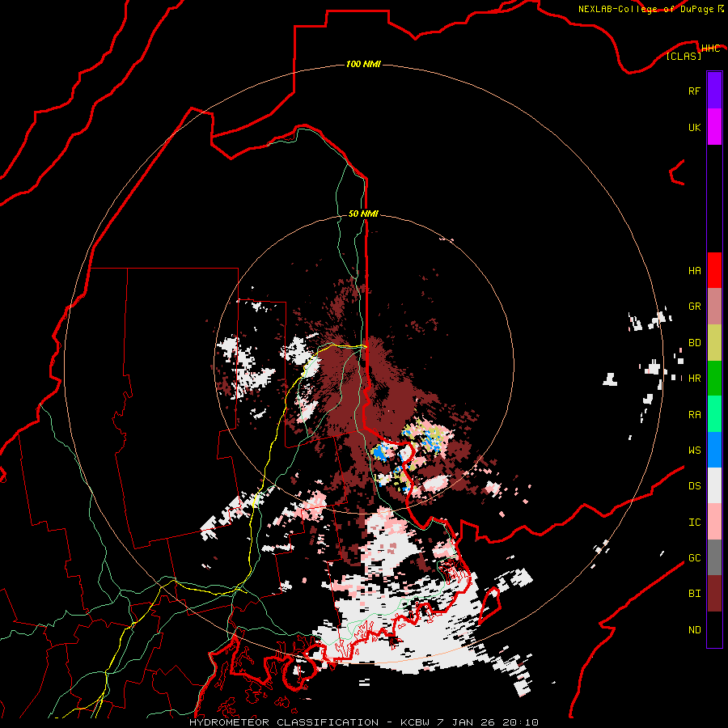Click the DS legend label
The height and width of the screenshot is (728, 728).
[x=695, y=486]
